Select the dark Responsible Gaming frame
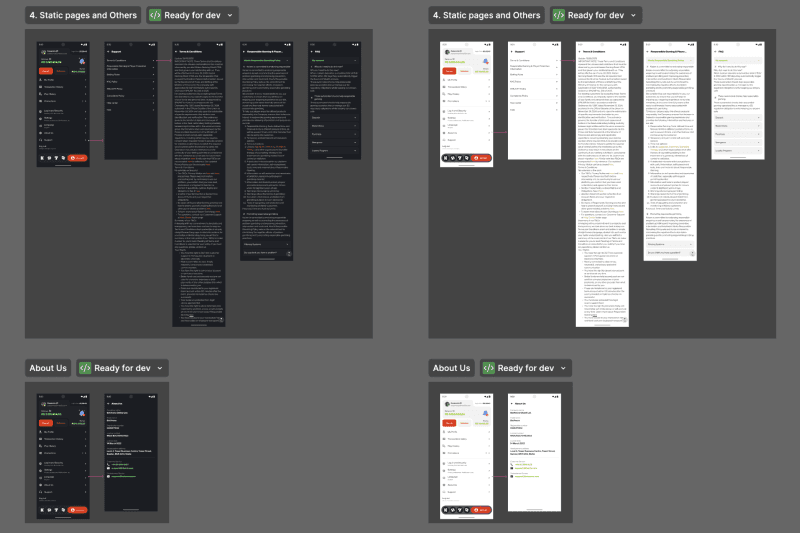 click(266, 151)
